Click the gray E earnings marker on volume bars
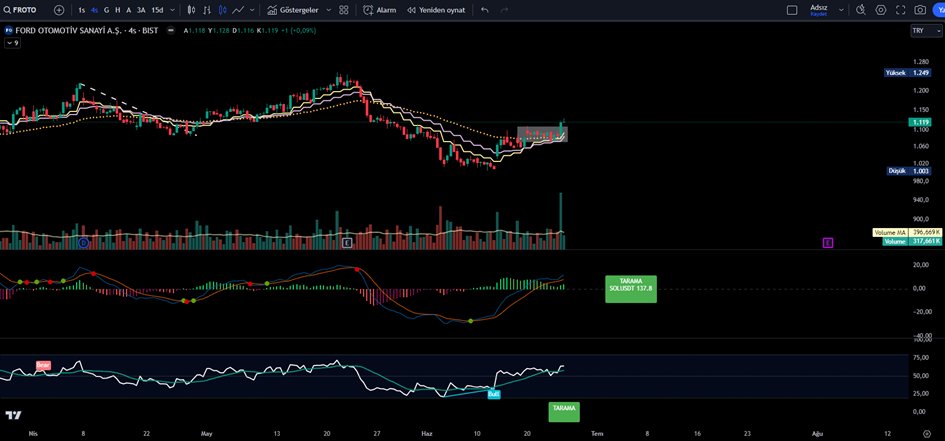Viewport: 945px width, 441px height. 347,243
